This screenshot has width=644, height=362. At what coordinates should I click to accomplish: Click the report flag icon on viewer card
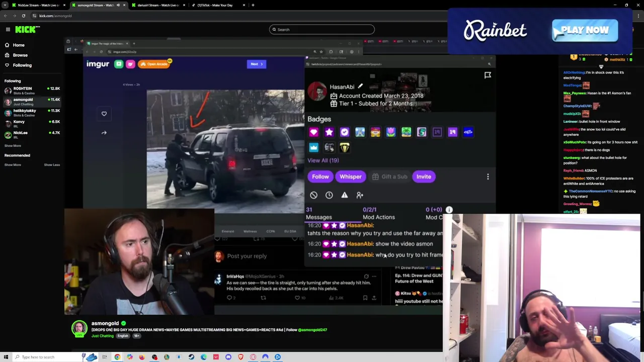(x=488, y=75)
